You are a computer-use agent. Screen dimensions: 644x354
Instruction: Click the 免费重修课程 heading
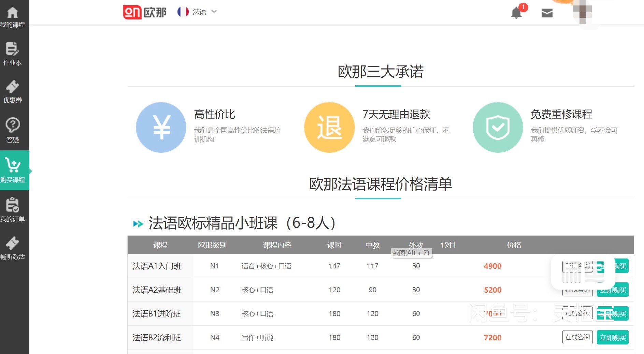tap(561, 114)
